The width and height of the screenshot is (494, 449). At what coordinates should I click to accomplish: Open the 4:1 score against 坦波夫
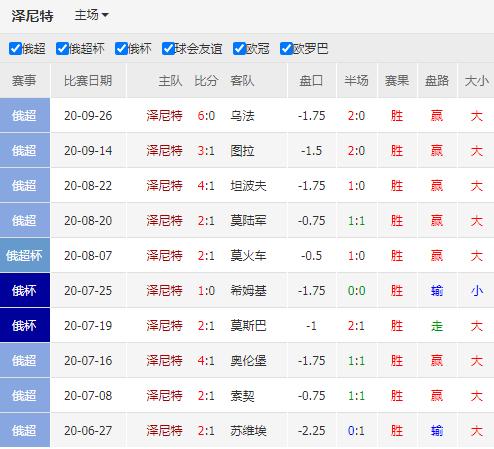[206, 186]
